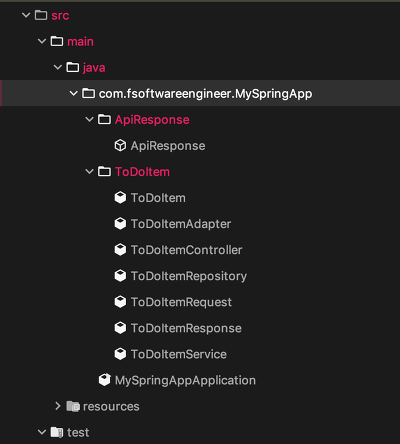Select the ToDoItem class file

point(158,198)
